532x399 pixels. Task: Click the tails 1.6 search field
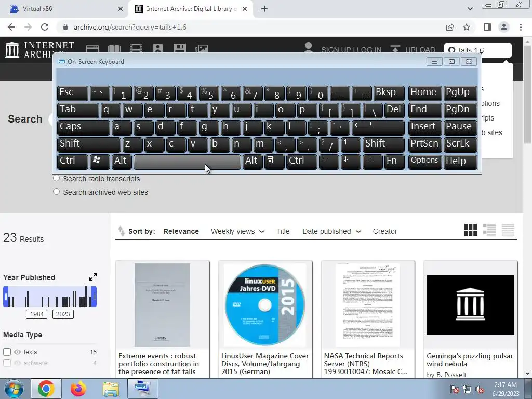[478, 50]
